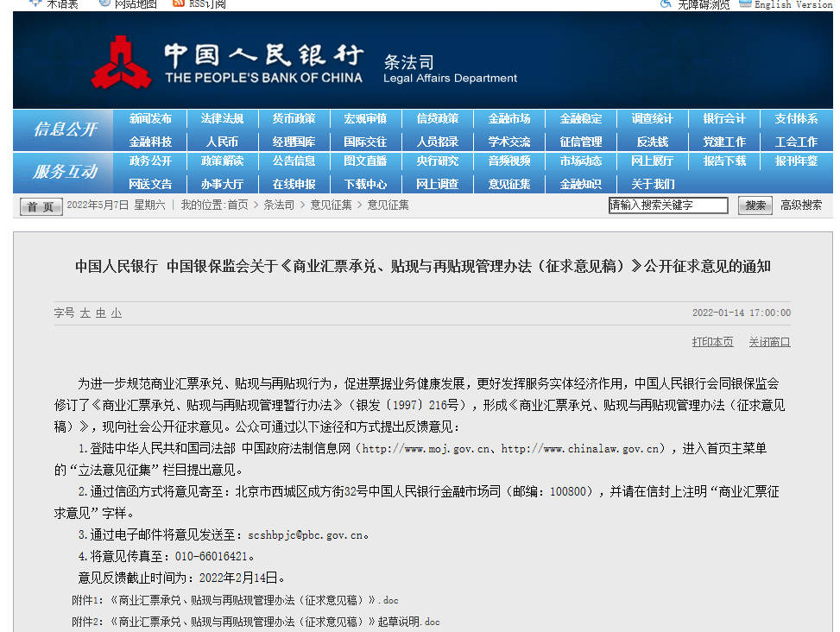Open 学术交流 menu item
Screen dimensions: 840x632
click(x=509, y=142)
